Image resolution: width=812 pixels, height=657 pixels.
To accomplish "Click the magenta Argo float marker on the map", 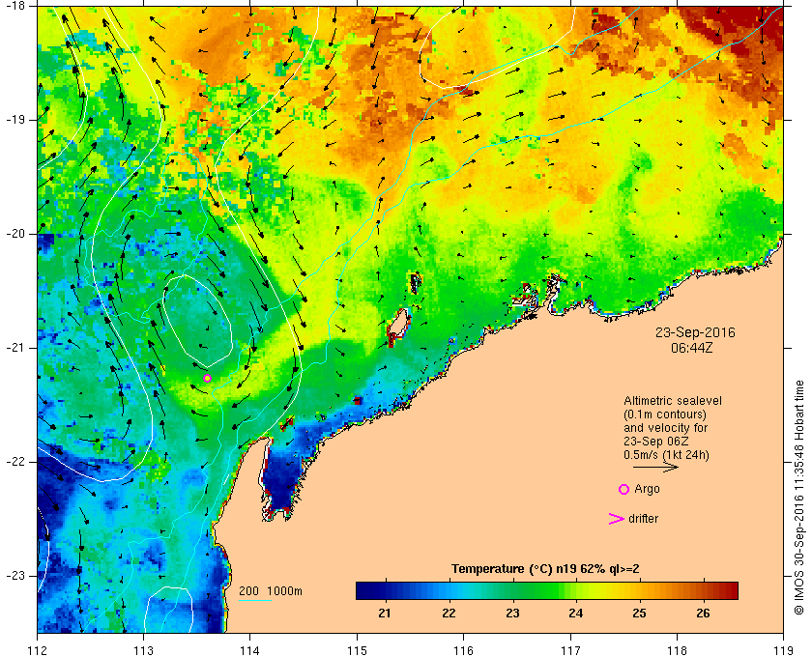I will coord(207,378).
